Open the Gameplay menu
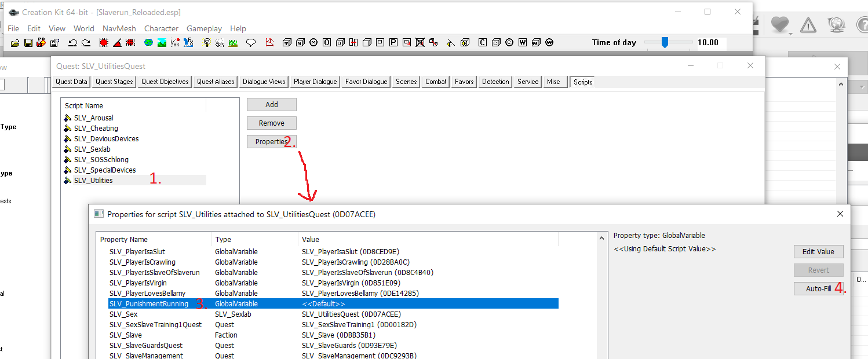 [x=204, y=28]
